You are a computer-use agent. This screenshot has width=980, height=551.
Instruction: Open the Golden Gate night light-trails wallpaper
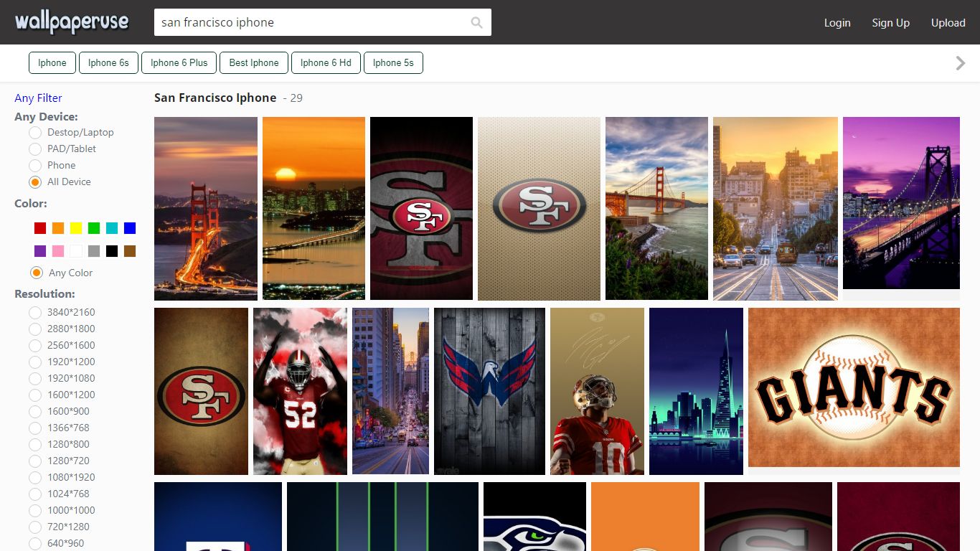click(206, 209)
